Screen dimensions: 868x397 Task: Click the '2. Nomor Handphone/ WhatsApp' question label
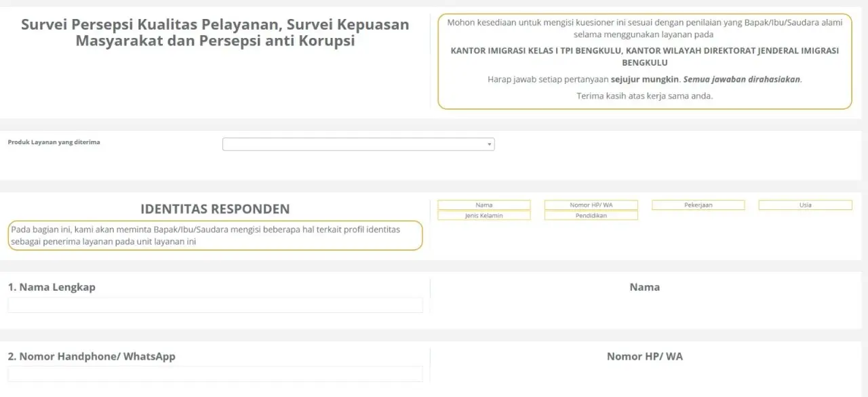point(92,356)
